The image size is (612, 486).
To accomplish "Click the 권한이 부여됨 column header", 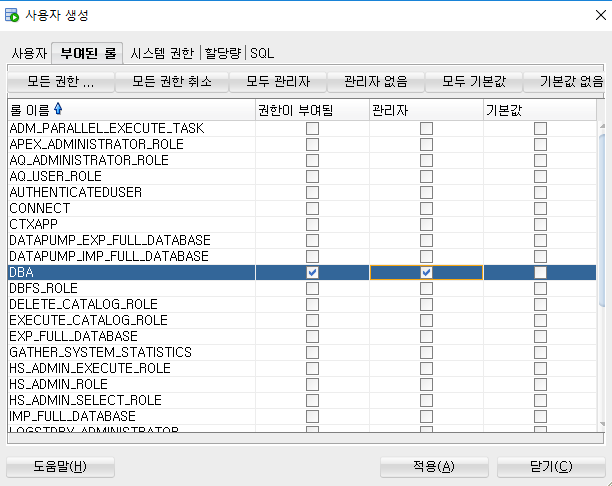I will (x=312, y=110).
